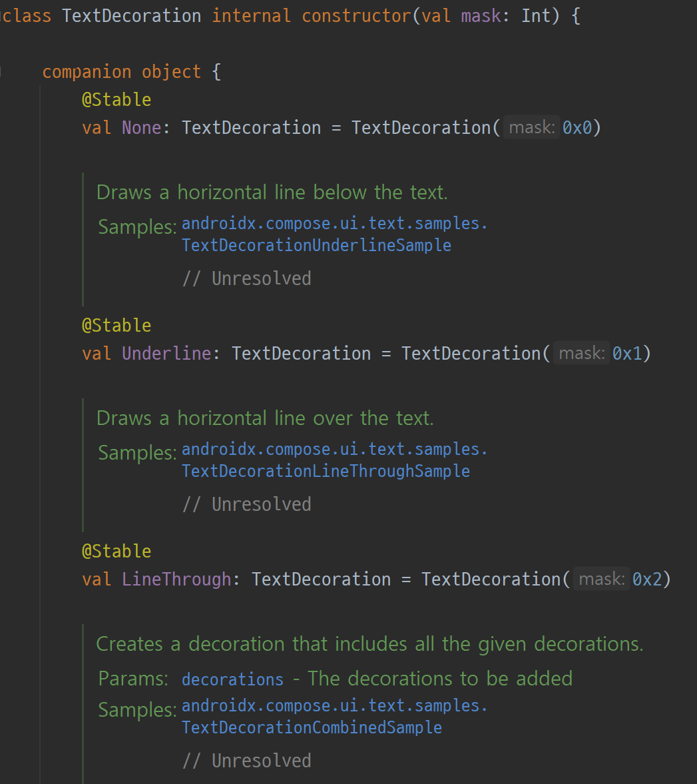Click the TextDecoration type annotation of None
The width and height of the screenshot is (697, 784).
point(252,127)
